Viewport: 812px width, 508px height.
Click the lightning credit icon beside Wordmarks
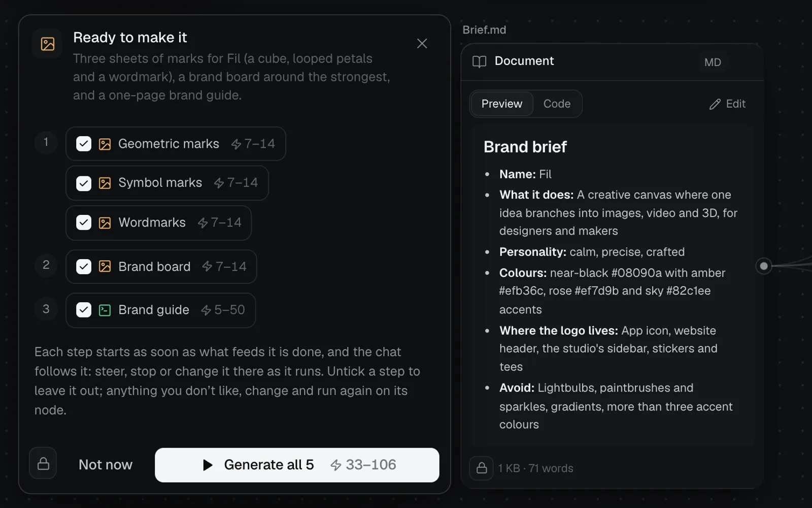tap(203, 223)
